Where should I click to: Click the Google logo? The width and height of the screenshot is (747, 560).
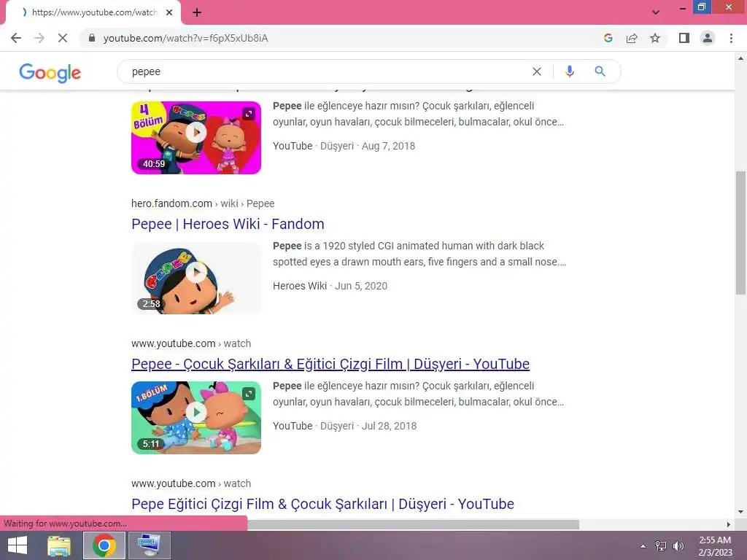[x=50, y=72]
